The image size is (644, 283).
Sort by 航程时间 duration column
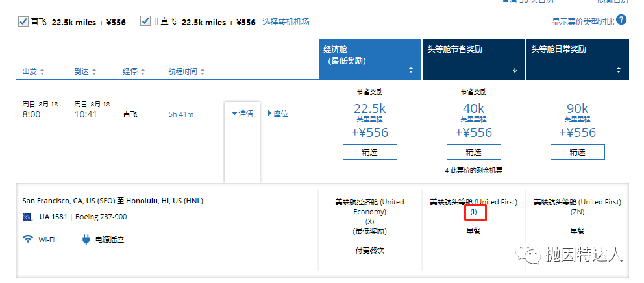(186, 71)
